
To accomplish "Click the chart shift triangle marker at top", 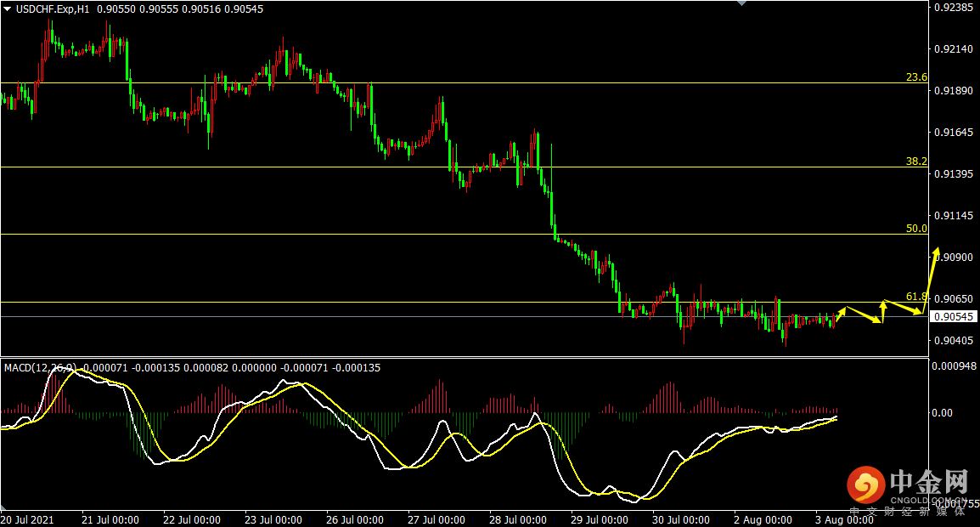I will tap(741, 3).
